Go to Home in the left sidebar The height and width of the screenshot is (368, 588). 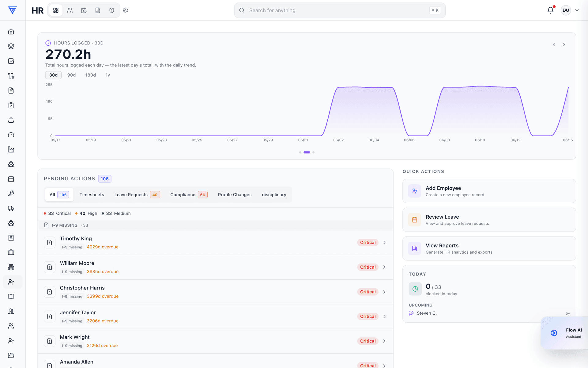click(x=11, y=32)
